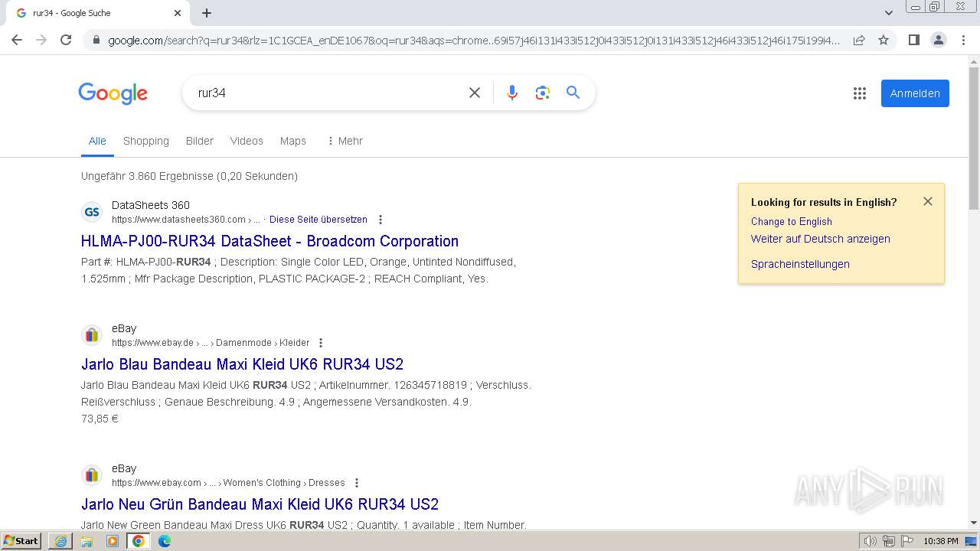Image resolution: width=980 pixels, height=551 pixels.
Task: Open File Explorer from taskbar
Action: click(87, 541)
